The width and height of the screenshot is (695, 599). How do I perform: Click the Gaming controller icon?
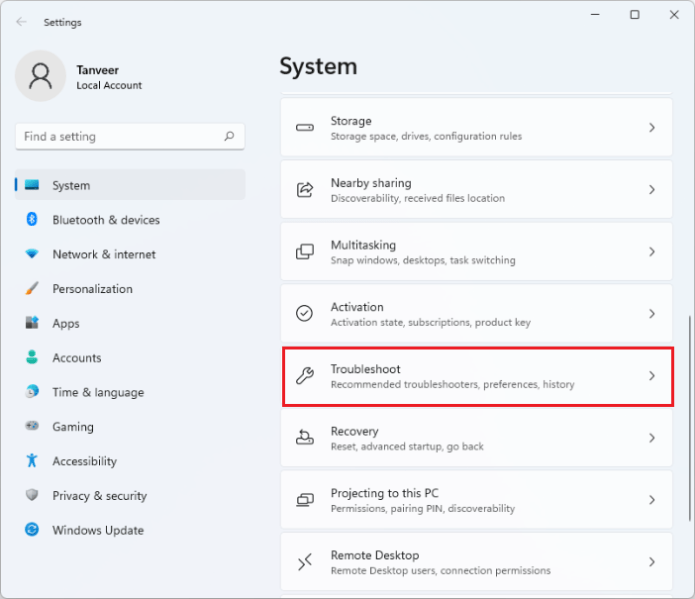(32, 426)
